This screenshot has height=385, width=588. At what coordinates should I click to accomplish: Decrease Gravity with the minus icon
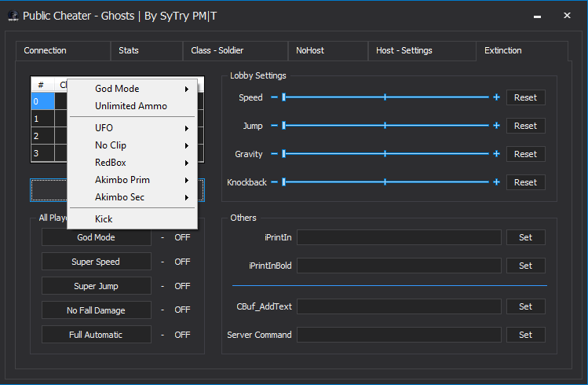pyautogui.click(x=275, y=153)
